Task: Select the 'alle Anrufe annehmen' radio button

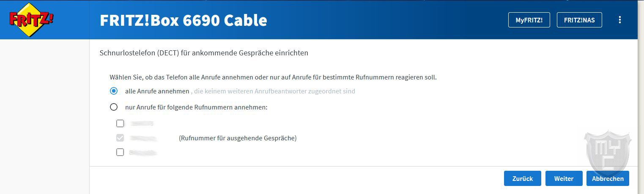Action: (114, 91)
